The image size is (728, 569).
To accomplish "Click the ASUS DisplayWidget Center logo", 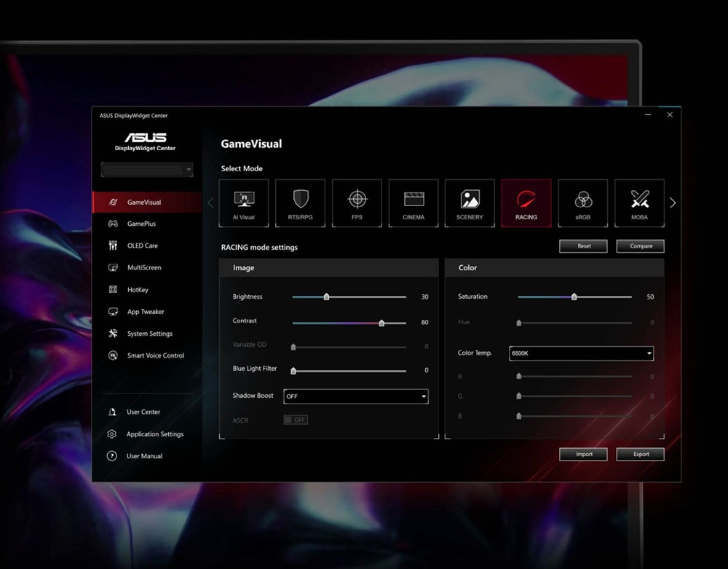I will (x=146, y=141).
